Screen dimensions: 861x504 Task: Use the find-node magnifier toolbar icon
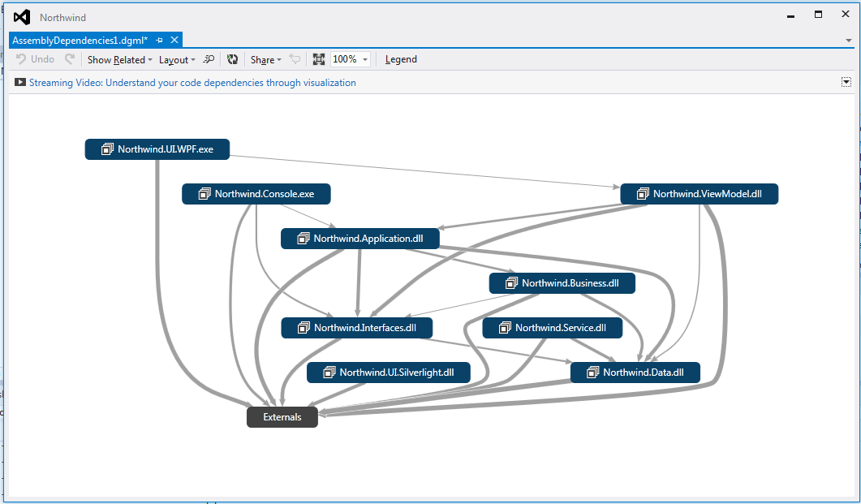pos(209,58)
